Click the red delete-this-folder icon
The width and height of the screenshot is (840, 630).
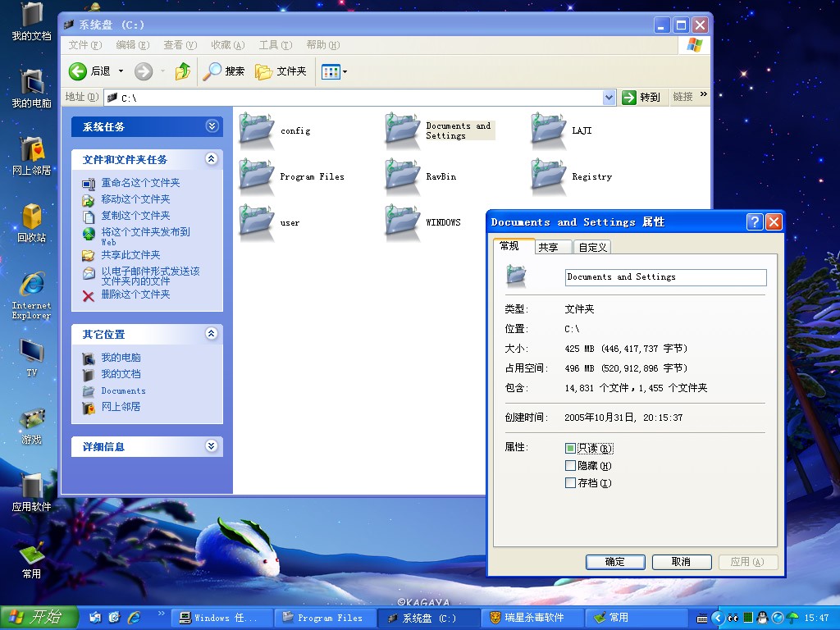(x=89, y=295)
